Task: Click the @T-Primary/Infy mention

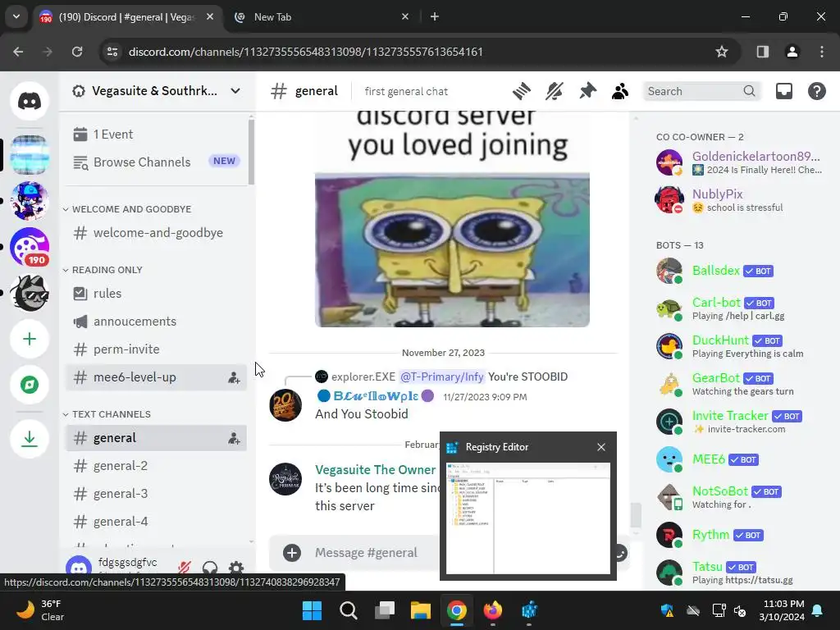Action: click(442, 377)
